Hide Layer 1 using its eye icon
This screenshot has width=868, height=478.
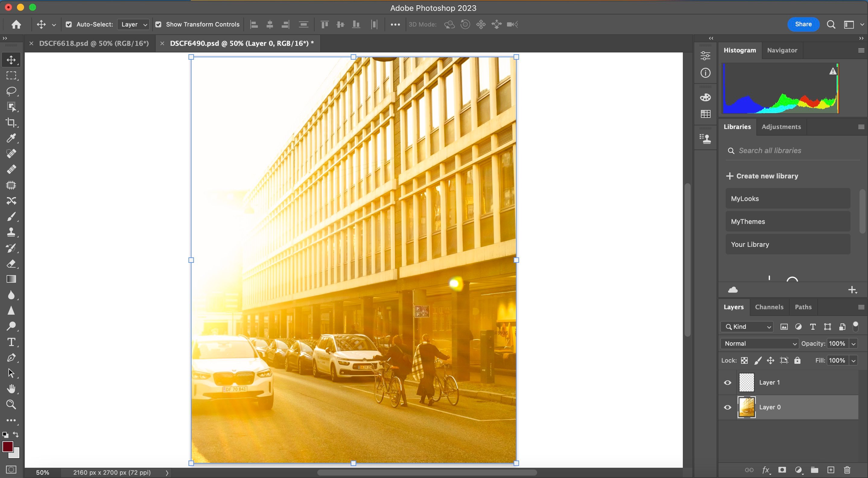tap(727, 383)
